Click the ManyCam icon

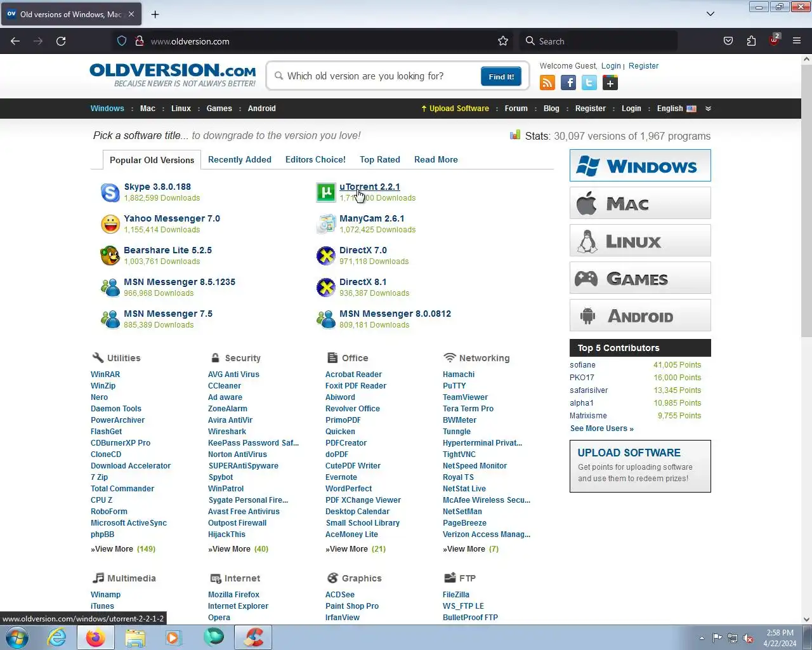pos(326,224)
